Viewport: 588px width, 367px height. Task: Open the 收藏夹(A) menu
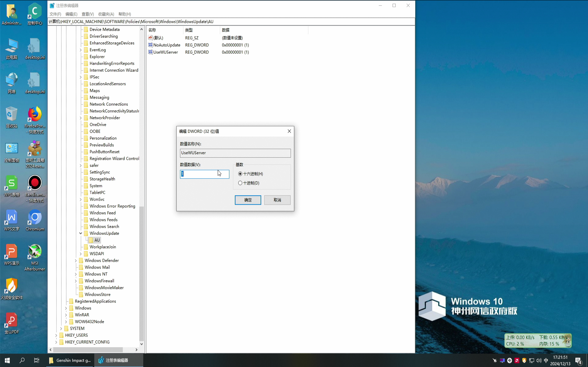[106, 14]
